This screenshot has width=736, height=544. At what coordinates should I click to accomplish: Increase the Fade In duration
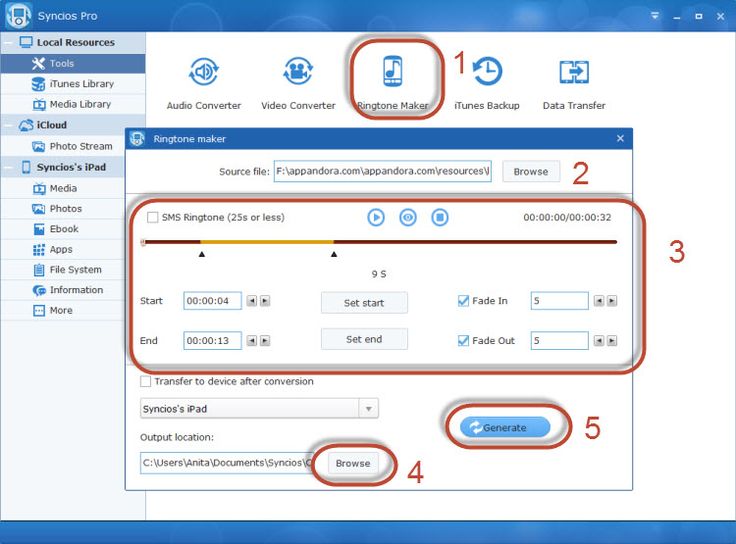tap(612, 301)
